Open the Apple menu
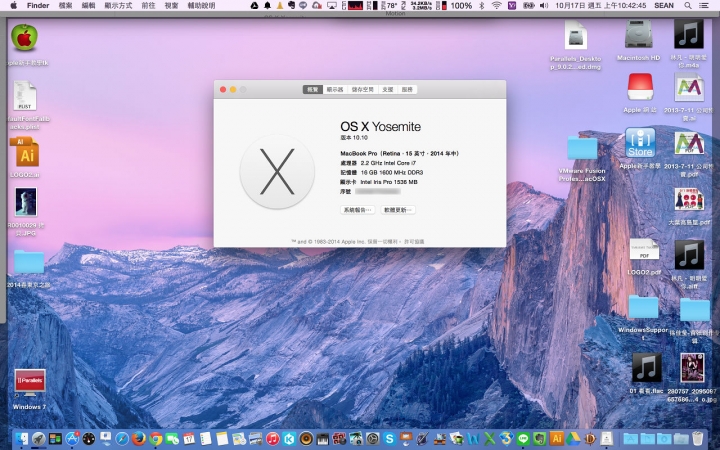720x450 pixels. pos(13,6)
